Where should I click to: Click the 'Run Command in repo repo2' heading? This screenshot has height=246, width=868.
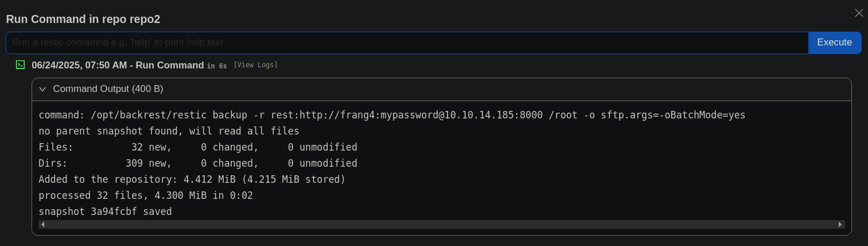(83, 19)
